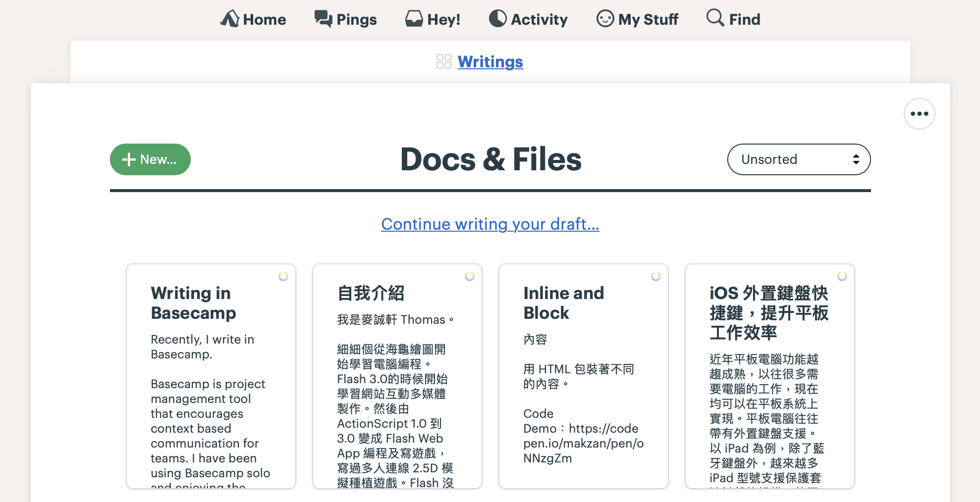Screen dimensions: 980x502
Task: Click the codepen.io/makzan demo URL text
Action: point(584,443)
